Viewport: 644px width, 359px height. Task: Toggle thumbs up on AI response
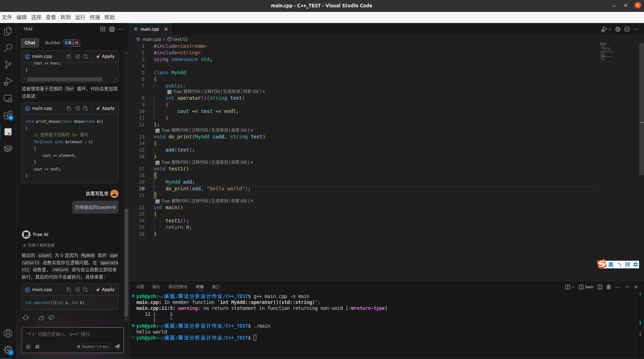click(x=41, y=318)
